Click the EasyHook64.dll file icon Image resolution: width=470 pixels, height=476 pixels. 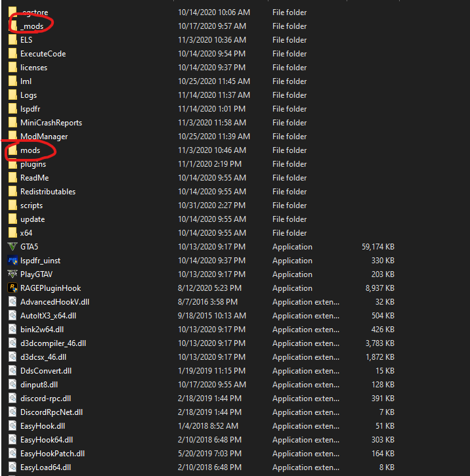(x=12, y=440)
